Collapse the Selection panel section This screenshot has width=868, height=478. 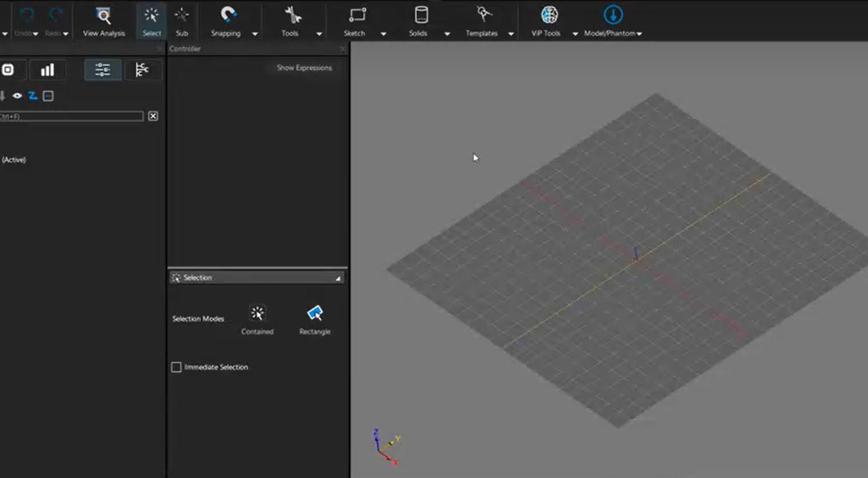338,278
